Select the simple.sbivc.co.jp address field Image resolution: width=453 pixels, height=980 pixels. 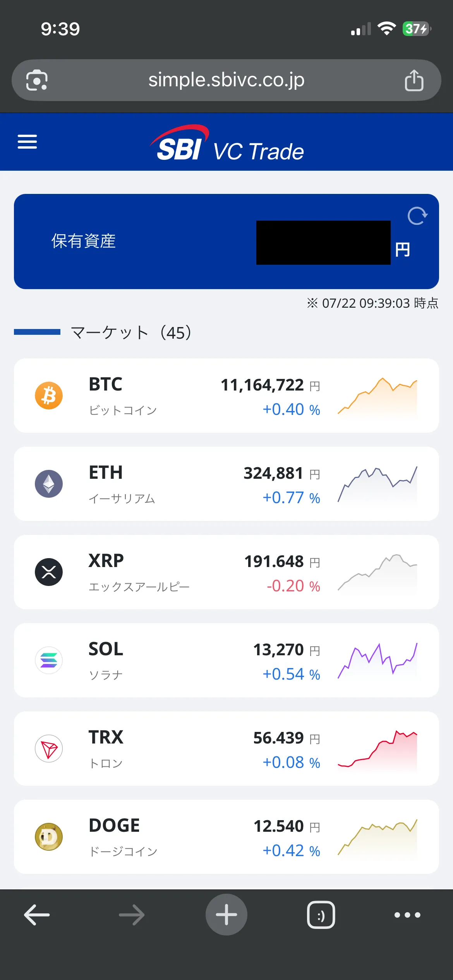click(x=226, y=80)
